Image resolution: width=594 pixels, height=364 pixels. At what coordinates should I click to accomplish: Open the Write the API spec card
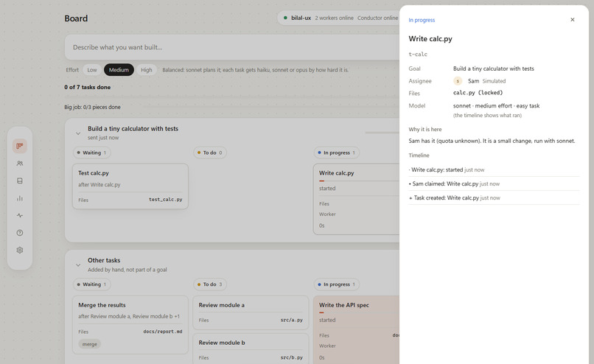pos(356,330)
